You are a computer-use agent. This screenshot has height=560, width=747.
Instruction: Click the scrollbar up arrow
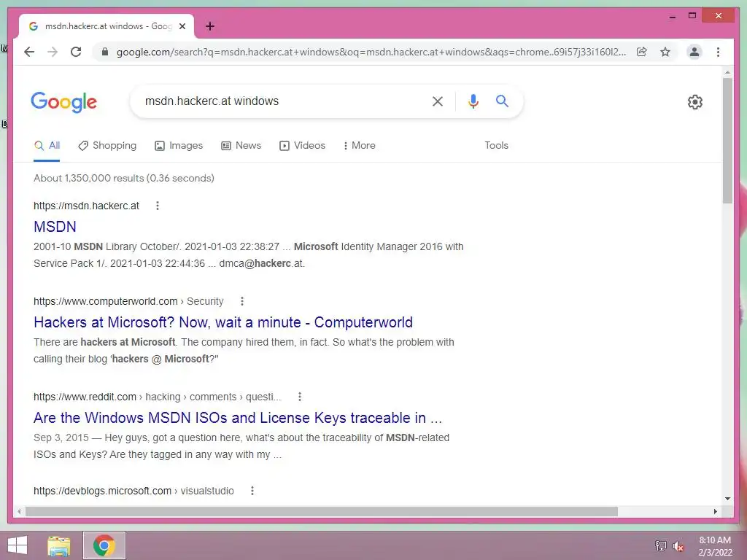click(x=727, y=72)
